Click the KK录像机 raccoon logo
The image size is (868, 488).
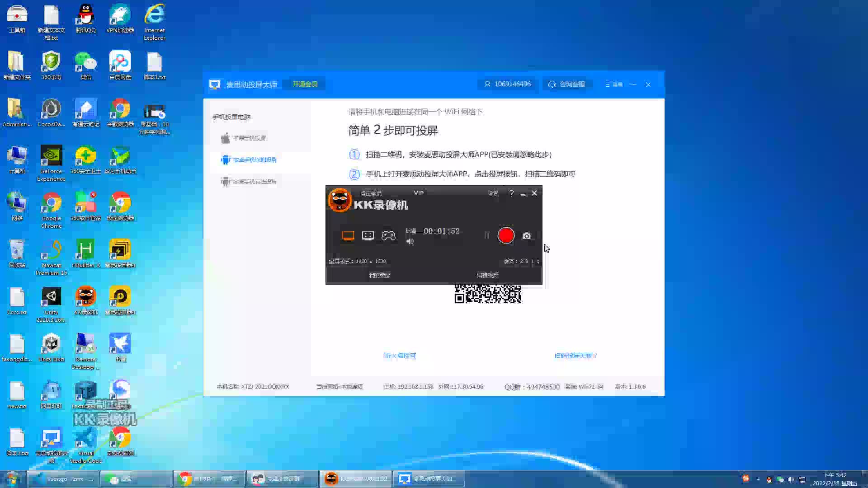[x=340, y=201]
